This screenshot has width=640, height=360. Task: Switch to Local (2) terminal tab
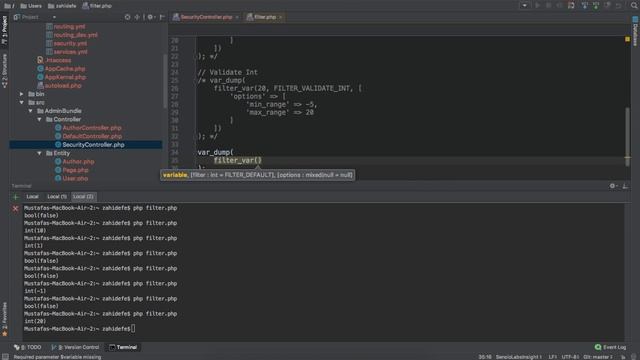pyautogui.click(x=83, y=197)
